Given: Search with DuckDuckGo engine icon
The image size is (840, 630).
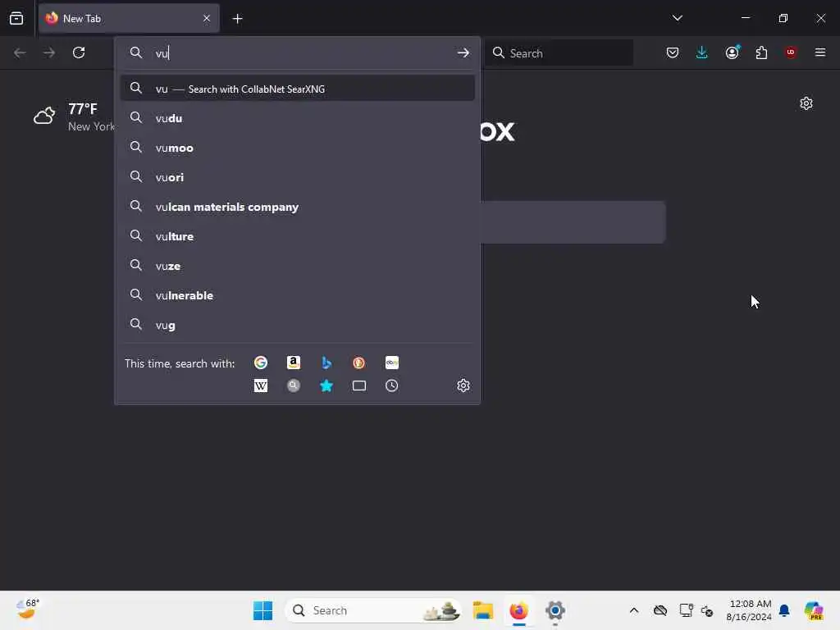Looking at the screenshot, I should click(x=359, y=363).
